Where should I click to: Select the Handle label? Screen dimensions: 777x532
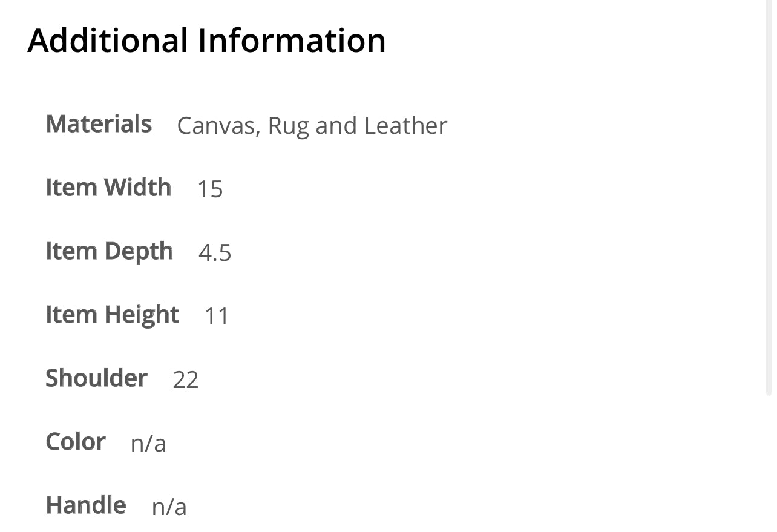[x=86, y=505]
